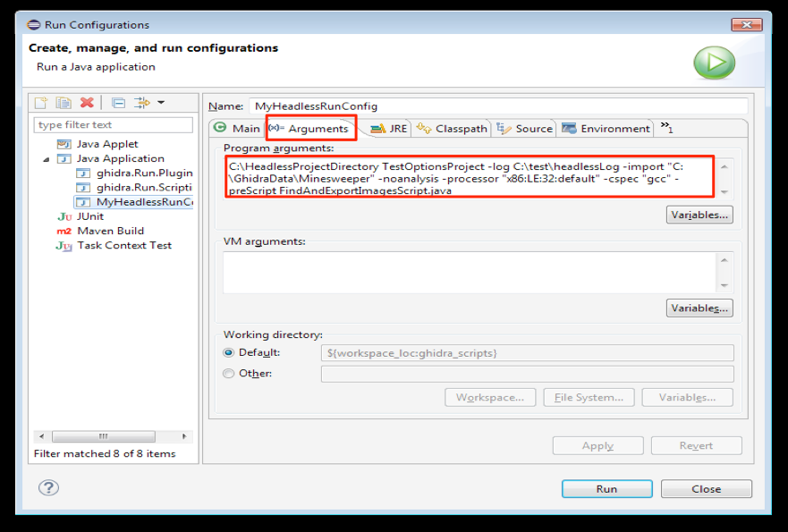Open the Environment tab
This screenshot has height=532, width=788.
click(606, 129)
